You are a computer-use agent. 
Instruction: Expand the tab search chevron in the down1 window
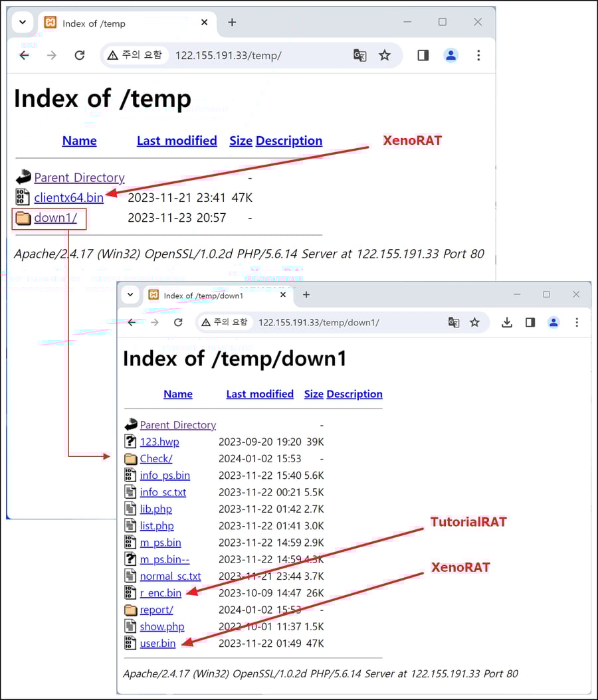130,295
